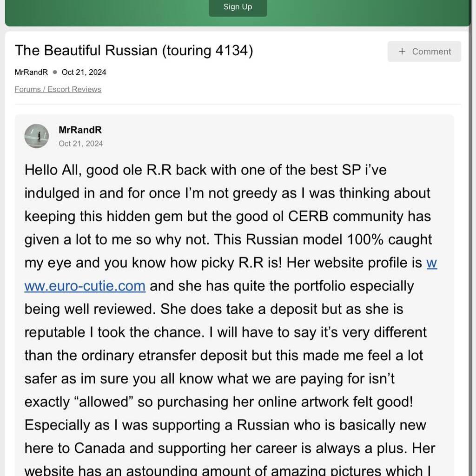Click the thread date under the title

point(84,72)
